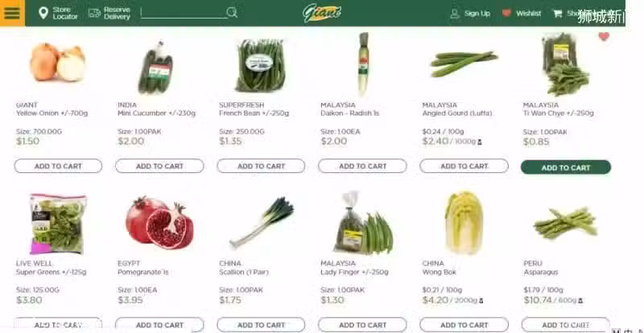Viewport: 644px width, 333px height.
Task: Open the hamburger menu icon
Action: point(12,13)
